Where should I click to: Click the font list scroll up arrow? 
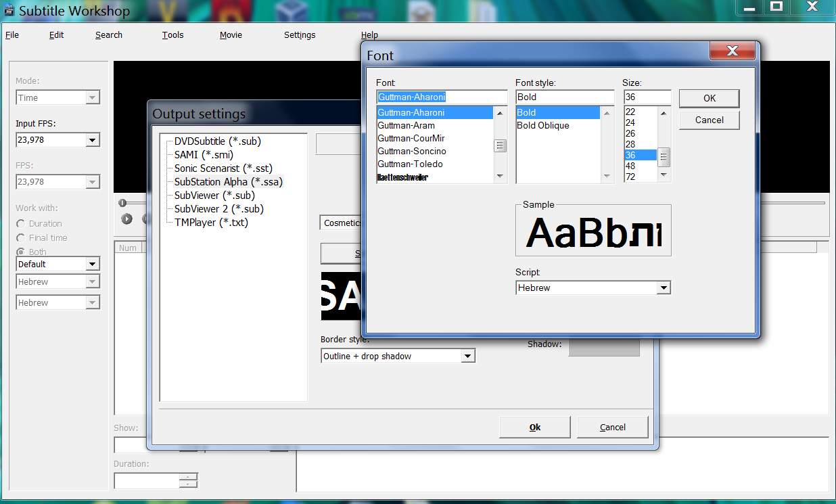501,112
